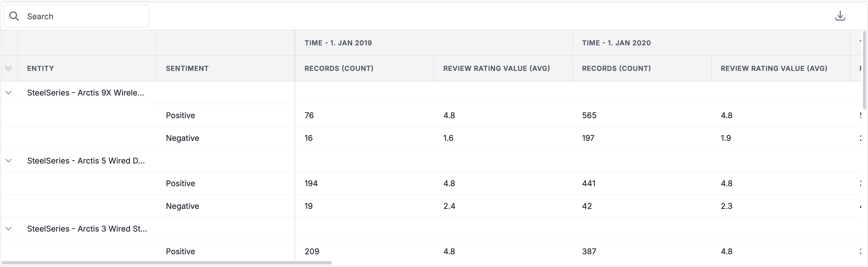
Task: Click the Time - 1. Jan 2020 group header
Action: pos(616,43)
